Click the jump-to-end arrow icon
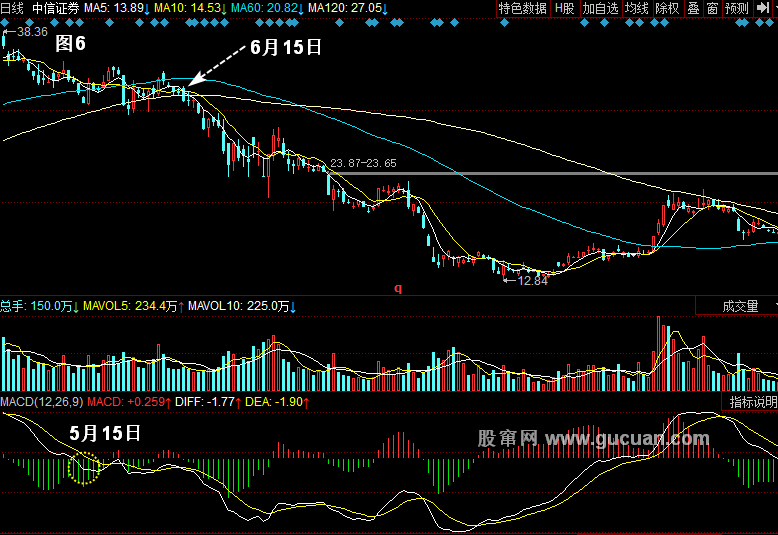Viewport: 778px width, 535px height. coord(762,8)
